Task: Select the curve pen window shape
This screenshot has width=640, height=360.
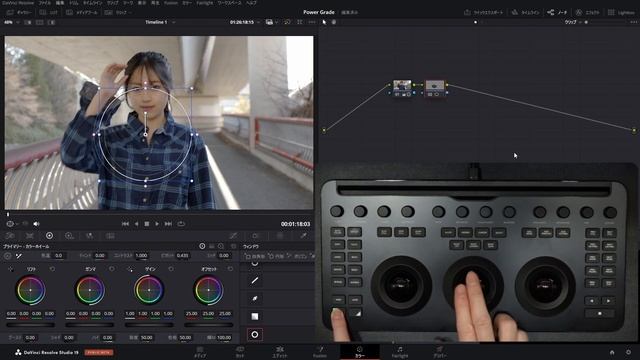Action: coord(255,299)
